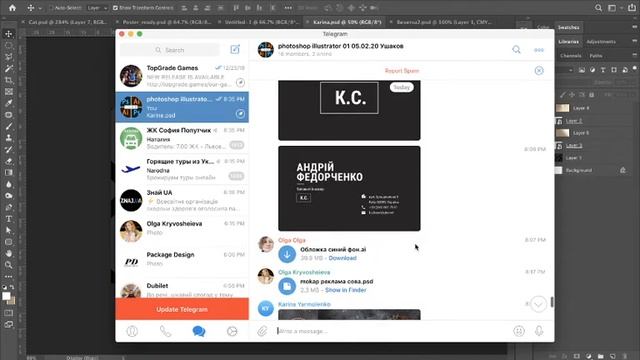
Task: Select the Path Selection arrow tool
Action: (x=9, y=231)
